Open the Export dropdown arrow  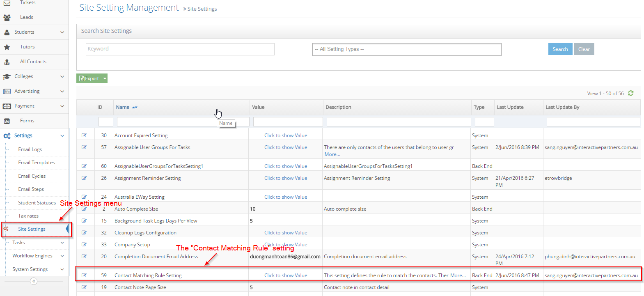(x=105, y=78)
